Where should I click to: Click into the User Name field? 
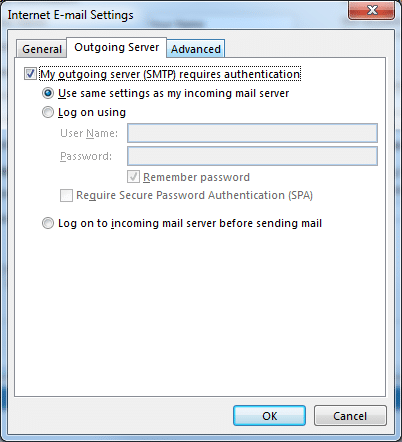252,133
